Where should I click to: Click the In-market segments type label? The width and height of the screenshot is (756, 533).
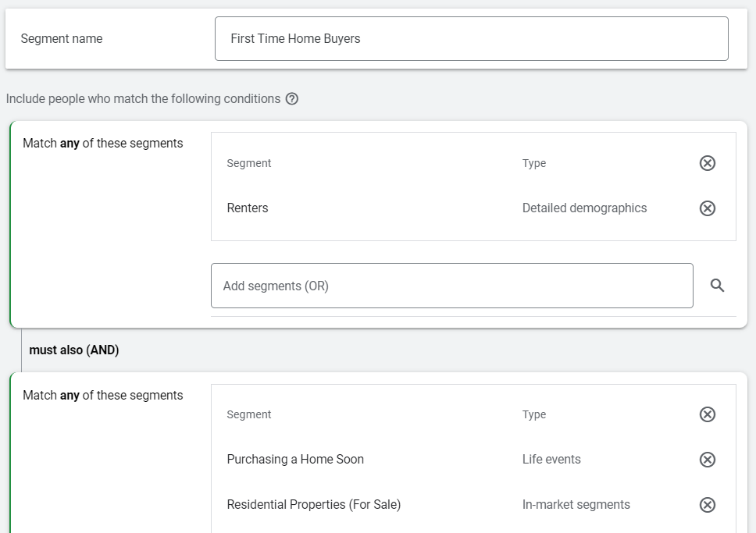click(x=576, y=505)
